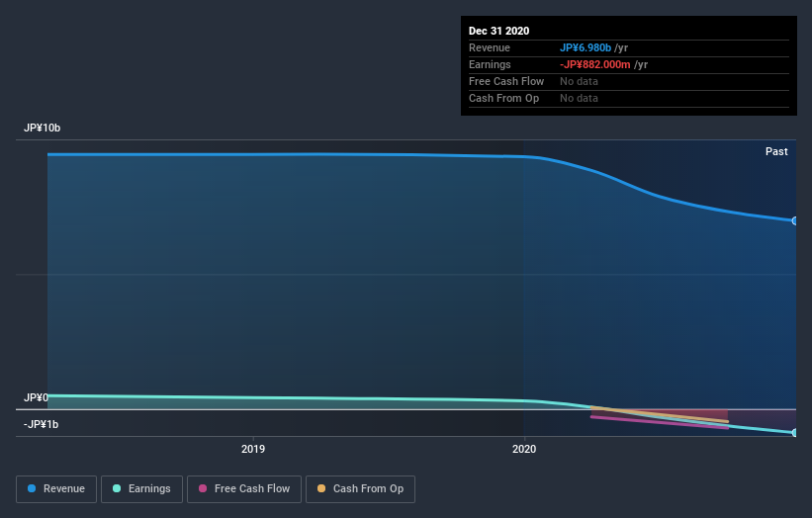Click the Dec 31 2020 tooltip date
812x518 pixels.
(x=498, y=31)
